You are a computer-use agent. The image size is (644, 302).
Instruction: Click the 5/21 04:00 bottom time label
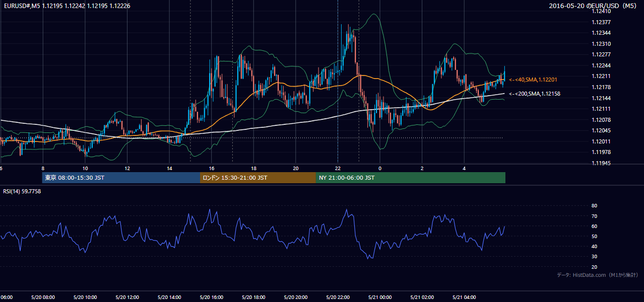(464, 297)
